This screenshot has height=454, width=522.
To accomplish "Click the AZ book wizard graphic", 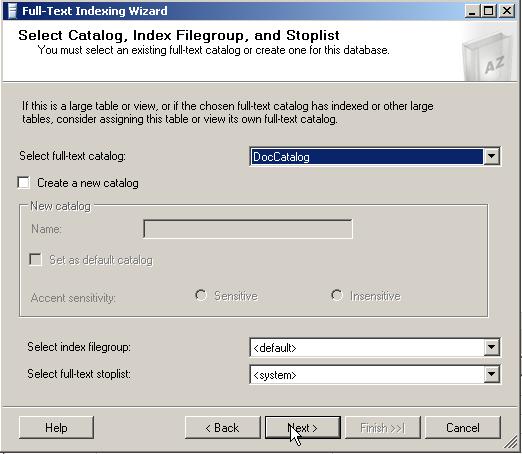I will (488, 56).
